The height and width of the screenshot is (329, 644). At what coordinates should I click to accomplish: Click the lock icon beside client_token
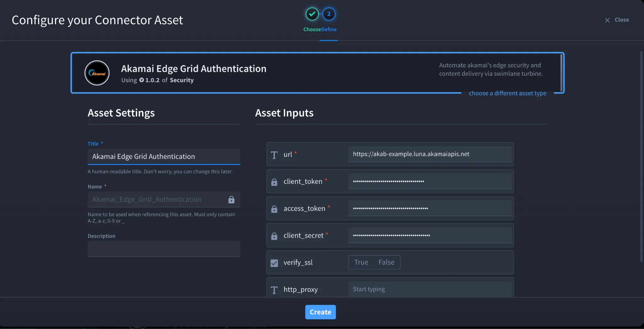point(274,182)
